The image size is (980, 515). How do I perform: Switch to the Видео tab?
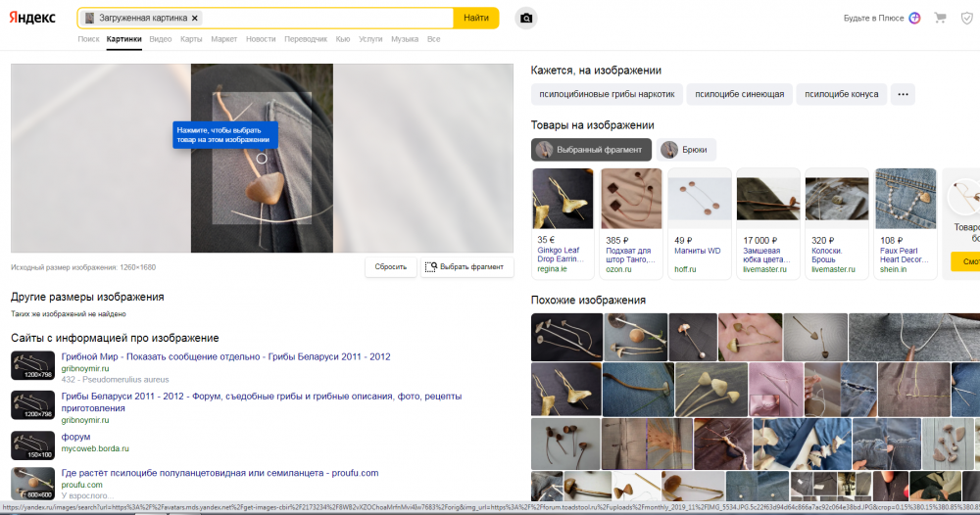[x=161, y=39]
